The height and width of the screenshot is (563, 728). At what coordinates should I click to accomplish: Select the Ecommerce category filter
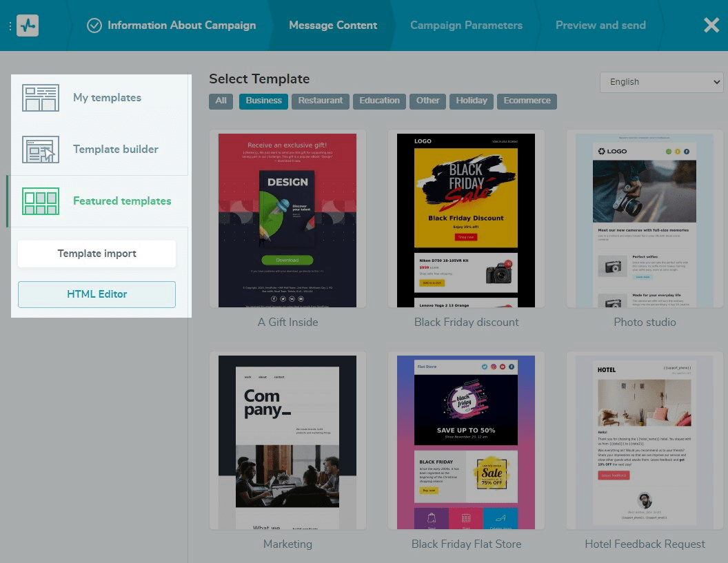(x=527, y=101)
